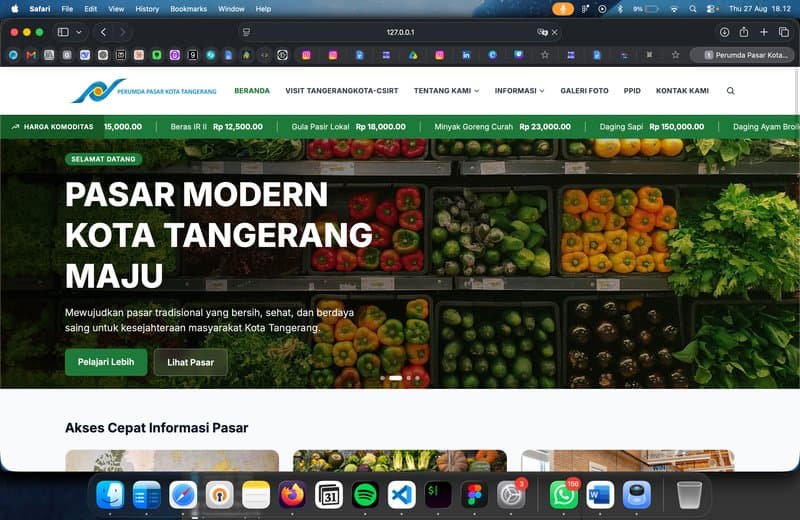Open the Safari downloads icon
The width and height of the screenshot is (800, 520).
coord(724,32)
